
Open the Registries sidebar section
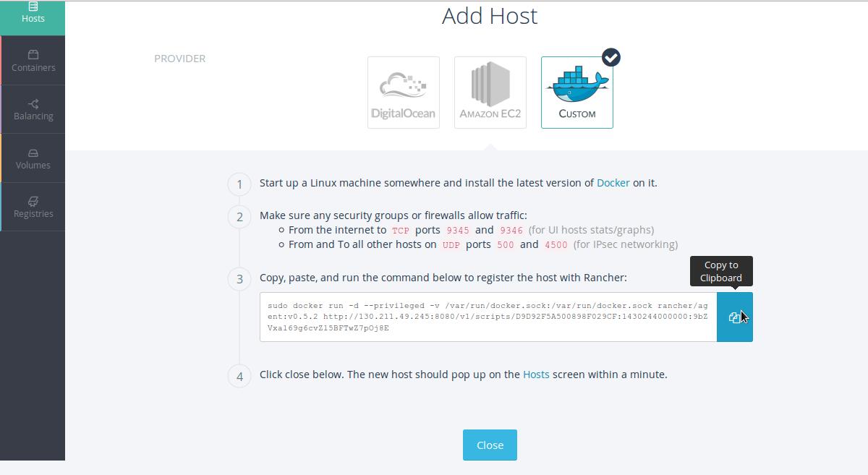33,207
